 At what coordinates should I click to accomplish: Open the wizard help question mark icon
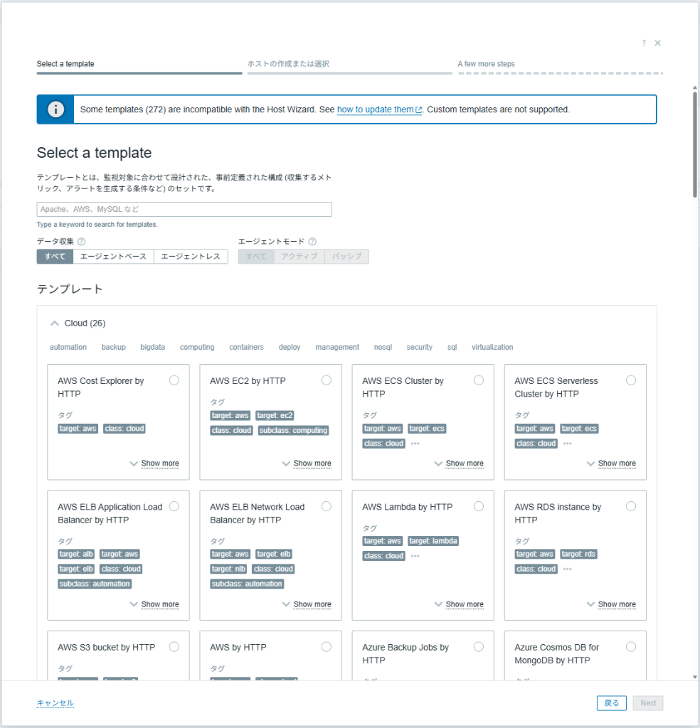[x=644, y=43]
